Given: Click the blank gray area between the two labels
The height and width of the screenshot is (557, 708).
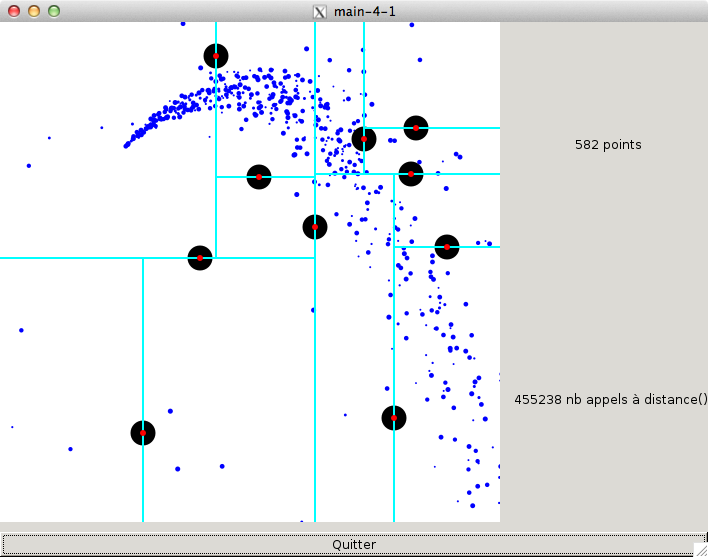Looking at the screenshot, I should (604, 270).
